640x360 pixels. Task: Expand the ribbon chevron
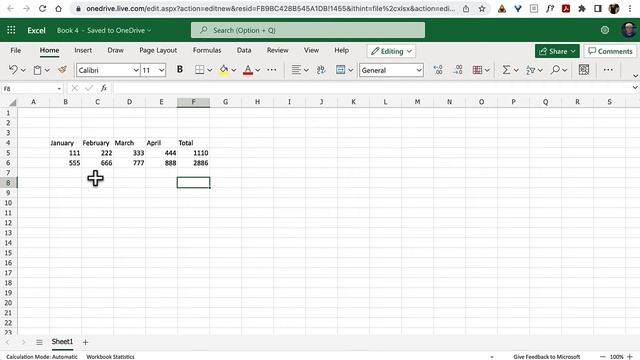point(635,76)
